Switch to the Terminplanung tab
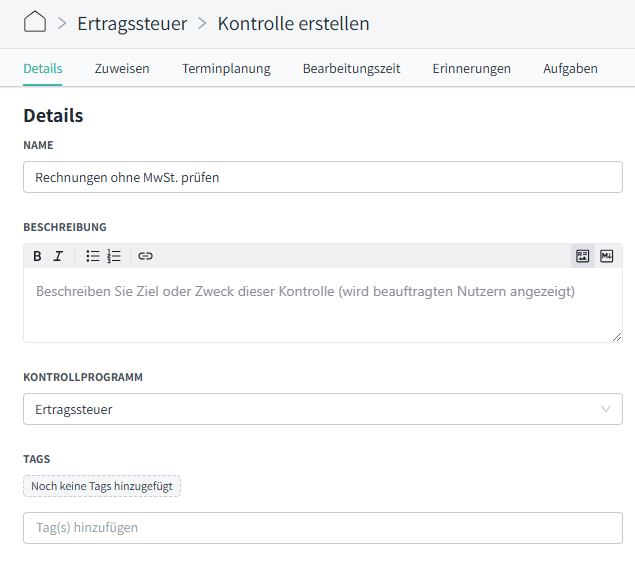The width and height of the screenshot is (635, 569). click(226, 68)
